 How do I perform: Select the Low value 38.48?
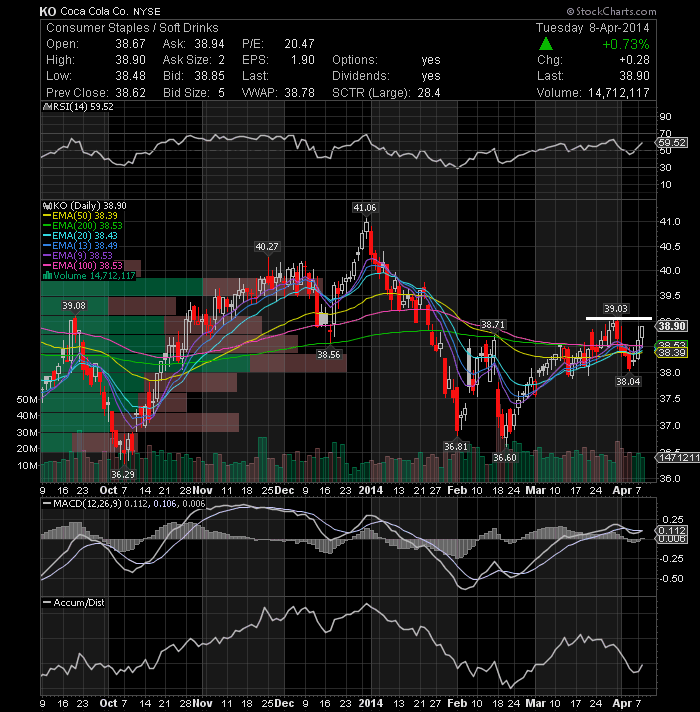coord(130,76)
